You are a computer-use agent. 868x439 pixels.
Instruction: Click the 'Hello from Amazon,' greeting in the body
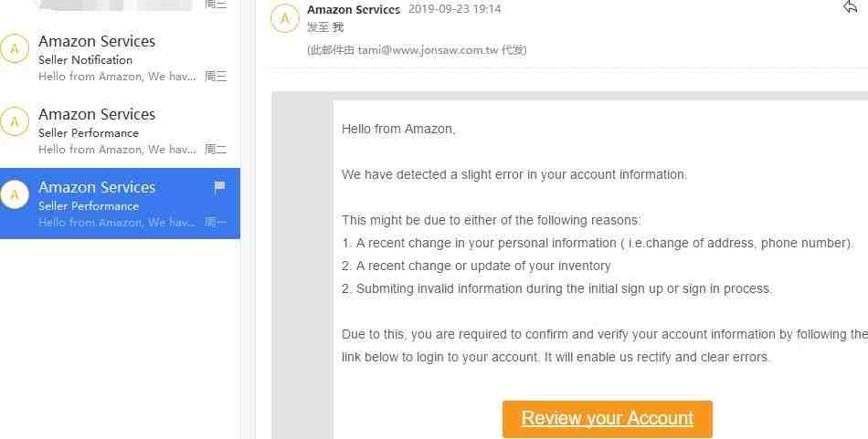pos(398,129)
